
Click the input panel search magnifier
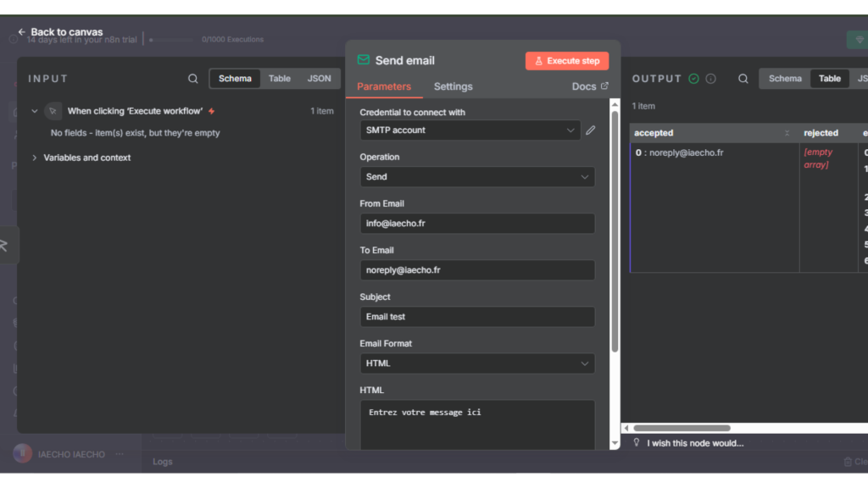(192, 78)
